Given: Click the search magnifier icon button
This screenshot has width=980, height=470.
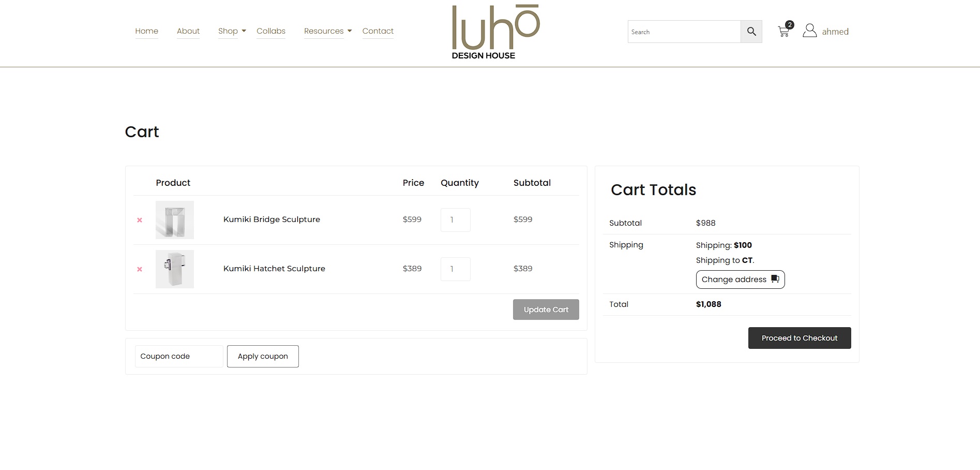Looking at the screenshot, I should [751, 32].
